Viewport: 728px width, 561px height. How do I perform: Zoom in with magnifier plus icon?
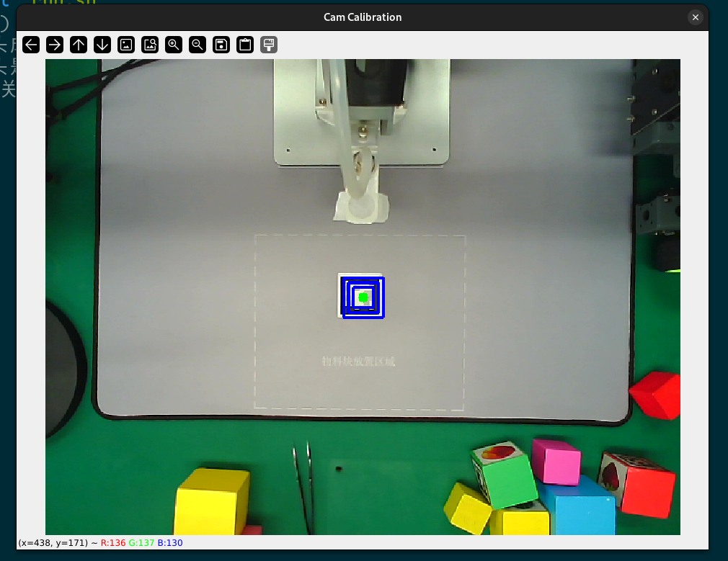tap(174, 45)
